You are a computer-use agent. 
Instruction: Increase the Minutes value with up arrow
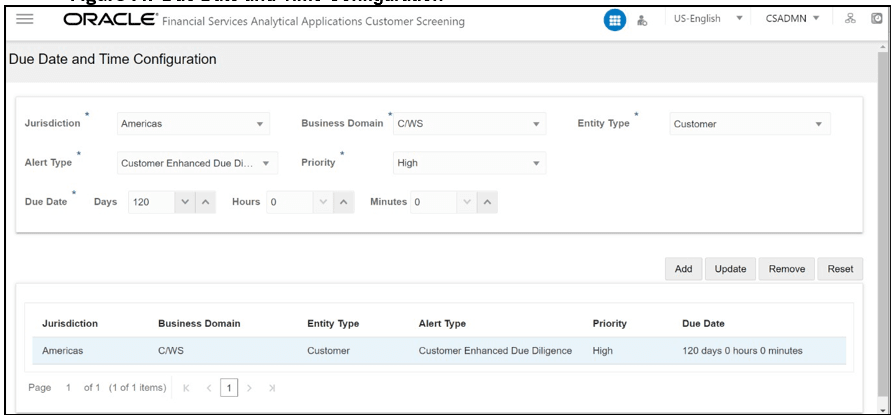coord(488,202)
